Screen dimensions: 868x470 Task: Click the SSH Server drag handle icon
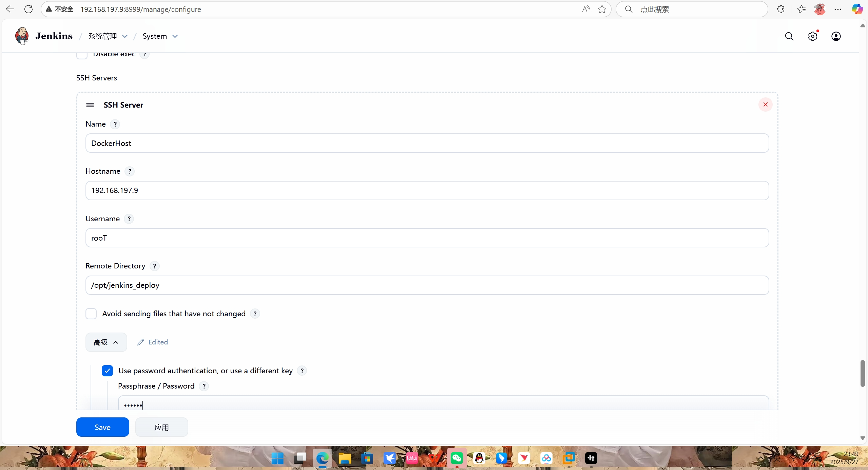[90, 105]
